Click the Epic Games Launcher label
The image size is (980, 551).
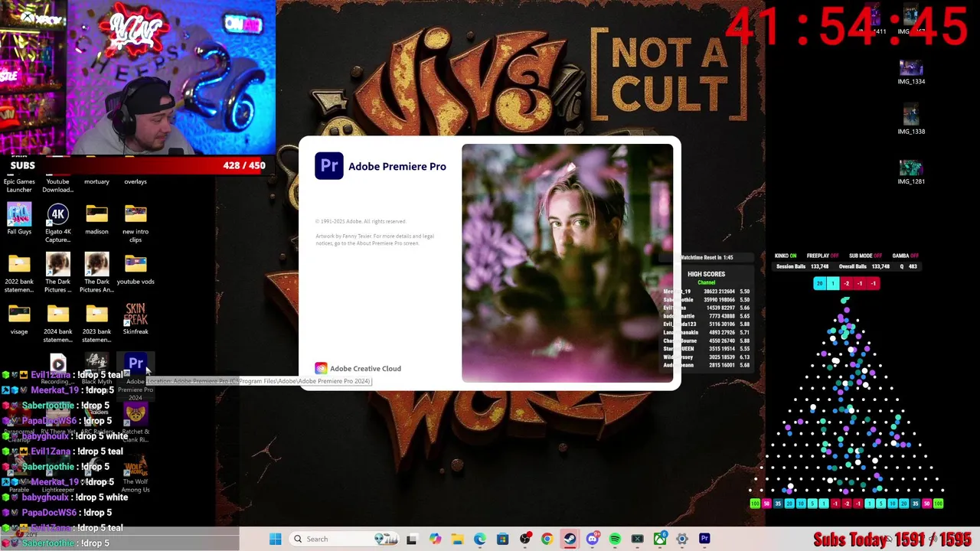(19, 185)
